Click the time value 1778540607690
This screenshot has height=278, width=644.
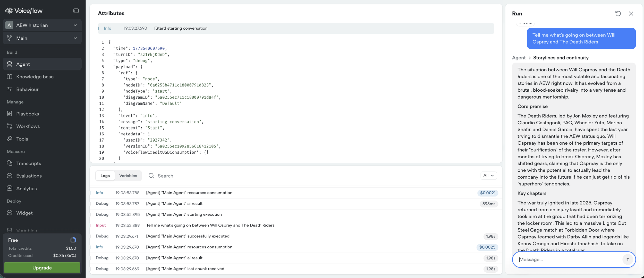point(149,48)
